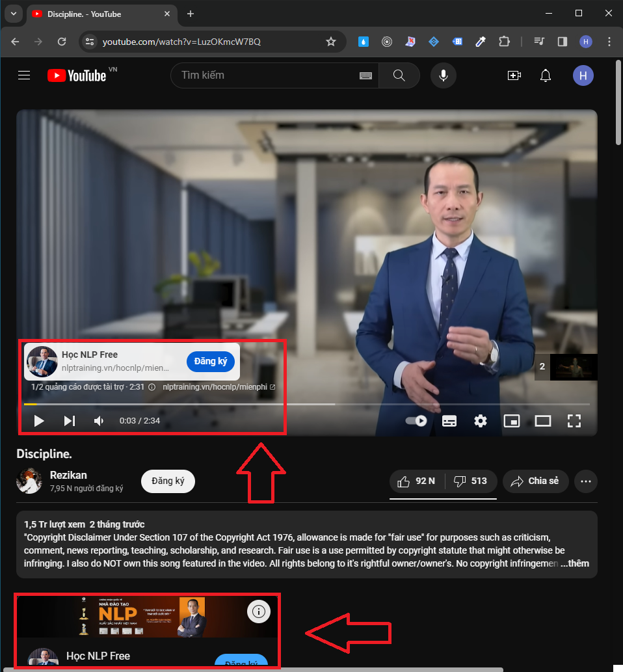This screenshot has width=623, height=672.
Task: Click the search magnifier button
Action: [399, 75]
